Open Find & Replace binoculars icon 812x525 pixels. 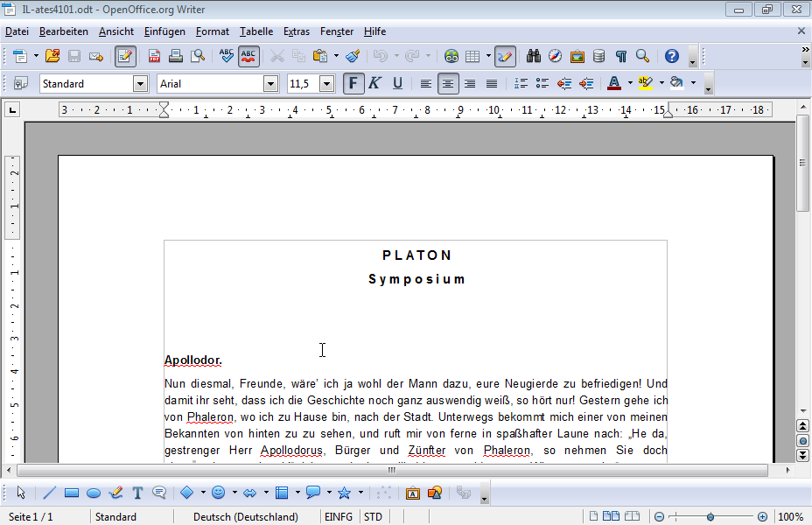534,56
